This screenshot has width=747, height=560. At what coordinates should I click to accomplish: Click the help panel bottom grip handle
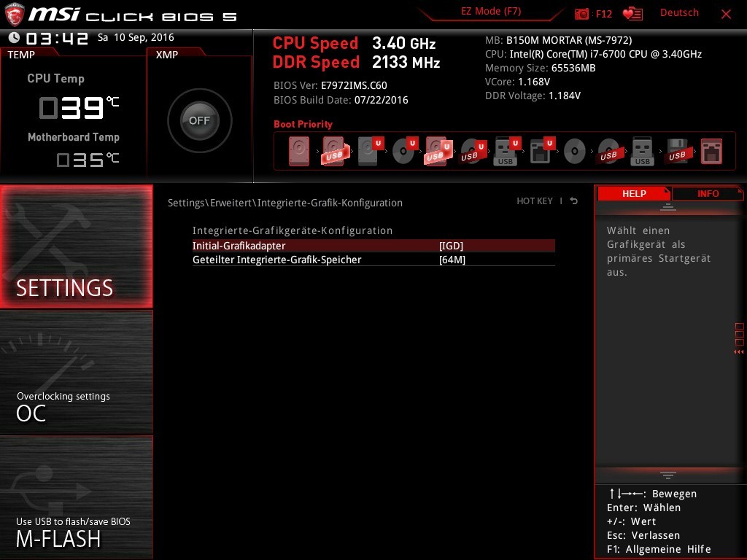[668, 475]
